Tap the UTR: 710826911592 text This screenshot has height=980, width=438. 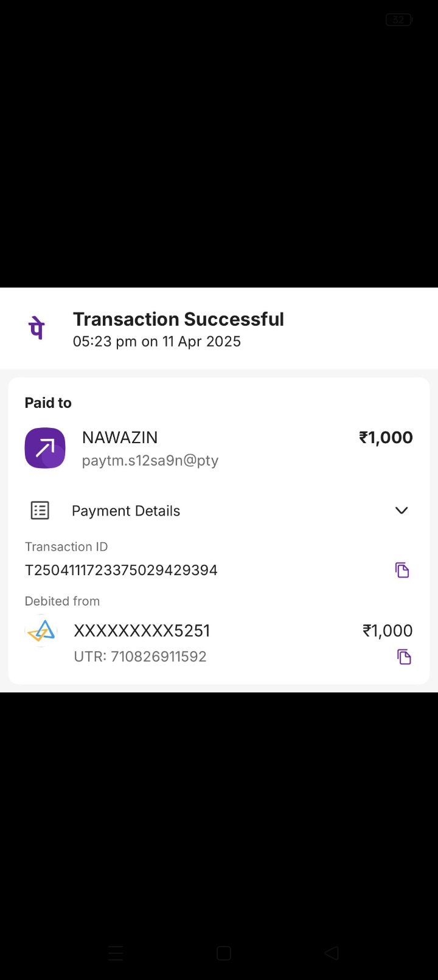point(140,657)
